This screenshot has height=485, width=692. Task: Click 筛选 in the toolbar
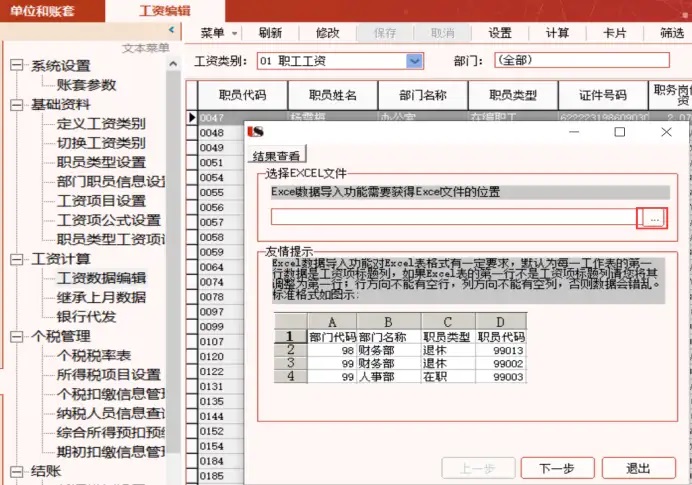point(671,32)
